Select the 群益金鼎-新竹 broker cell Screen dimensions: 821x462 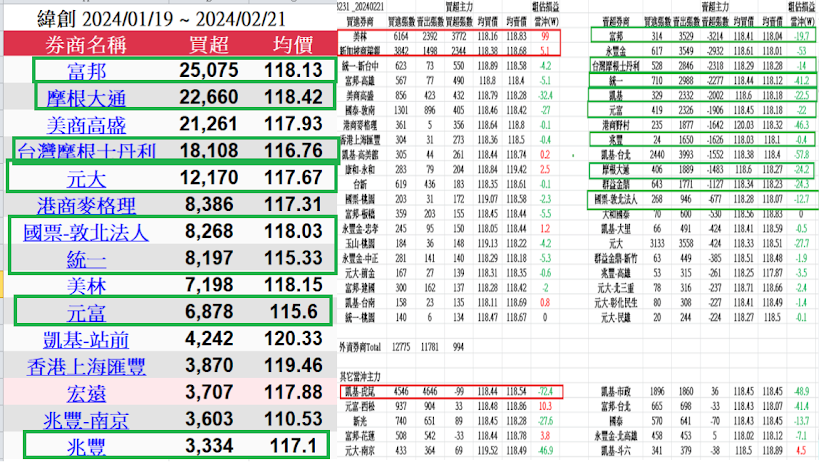pos(616,258)
